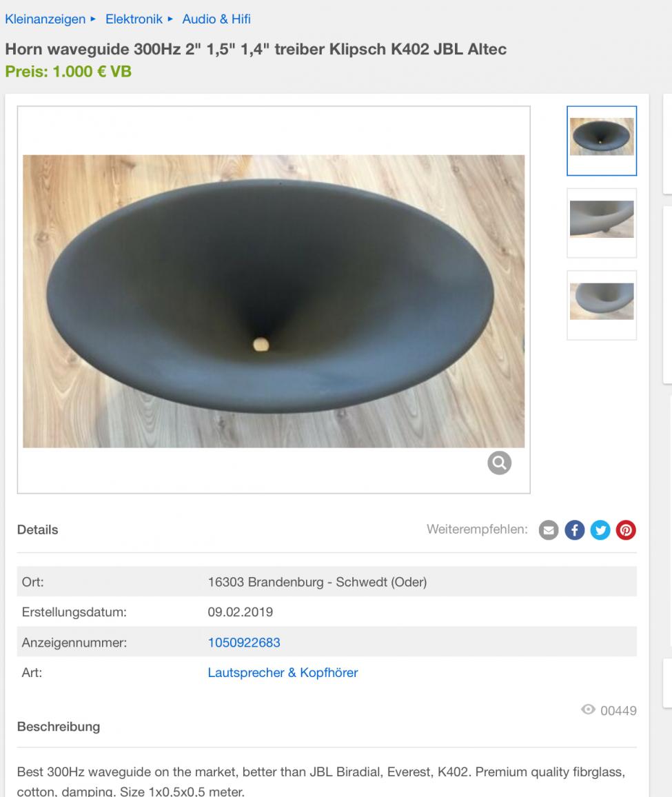Click the Preis 1.000 € VB text
The image size is (672, 797).
click(x=68, y=72)
